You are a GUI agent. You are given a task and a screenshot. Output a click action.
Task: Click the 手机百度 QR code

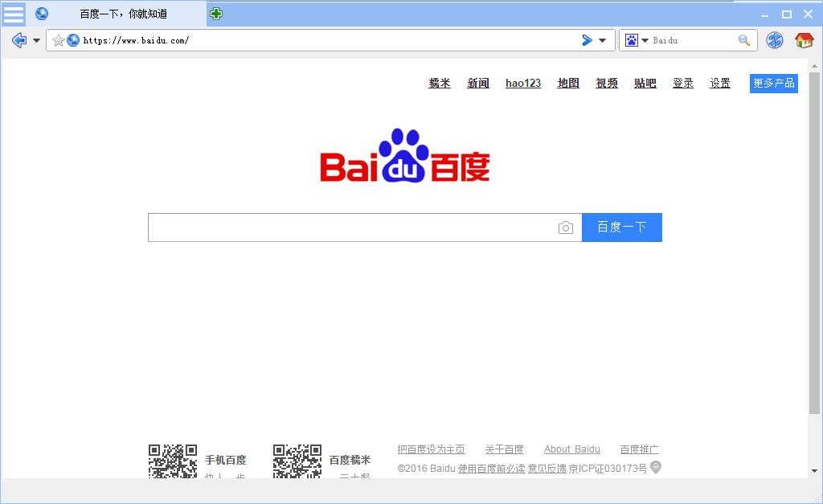pos(173,461)
